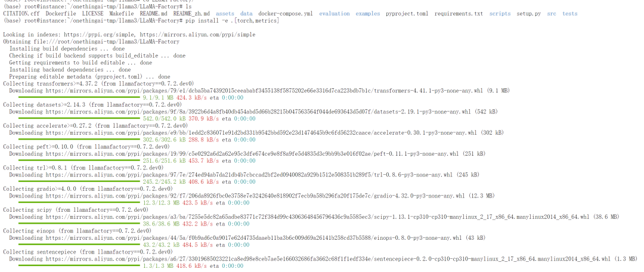The height and width of the screenshot is (272, 644).
Task: Click the pip install -e .[torch,metrics] command
Action: pos(231,20)
